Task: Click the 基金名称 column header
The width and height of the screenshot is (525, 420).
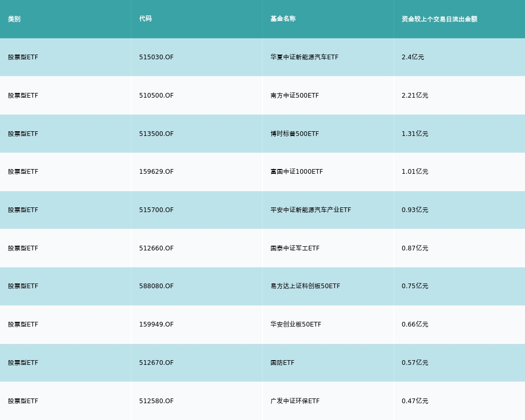Action: pyautogui.click(x=283, y=19)
